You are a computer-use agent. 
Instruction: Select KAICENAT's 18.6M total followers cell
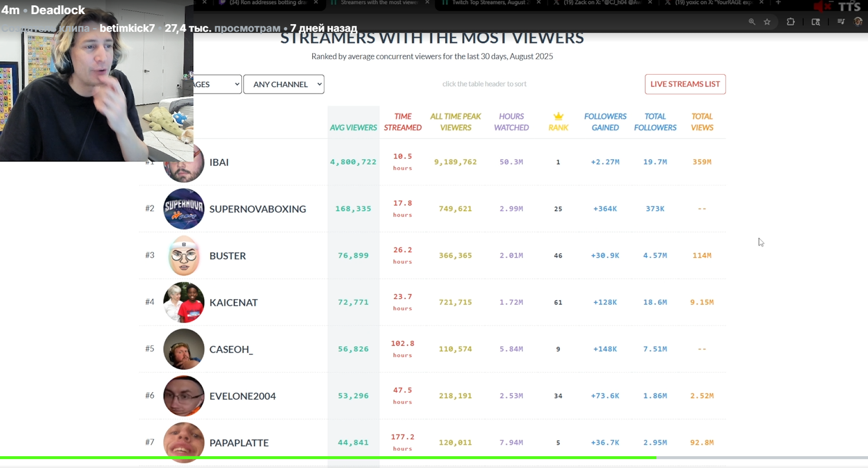pyautogui.click(x=655, y=302)
